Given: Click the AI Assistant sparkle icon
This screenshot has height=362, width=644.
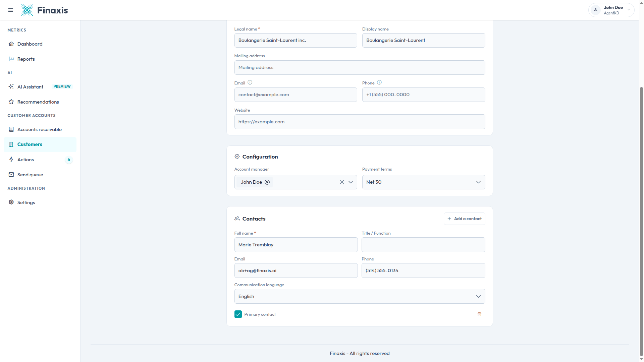Looking at the screenshot, I should click(x=11, y=86).
